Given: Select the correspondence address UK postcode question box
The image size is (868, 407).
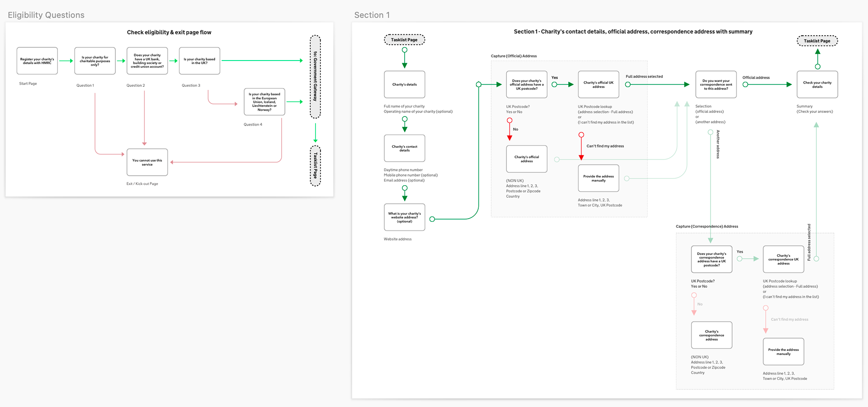Looking at the screenshot, I should tap(712, 259).
